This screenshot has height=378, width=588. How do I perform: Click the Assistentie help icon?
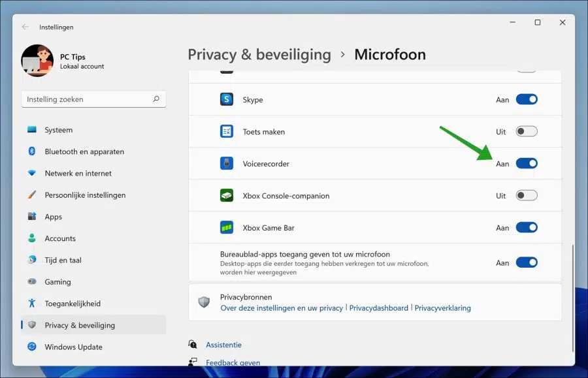(x=193, y=344)
